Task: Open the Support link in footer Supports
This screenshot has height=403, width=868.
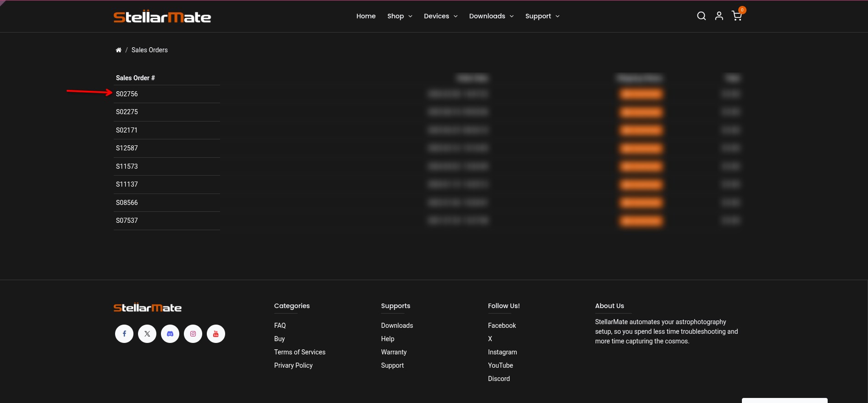Action: [393, 365]
